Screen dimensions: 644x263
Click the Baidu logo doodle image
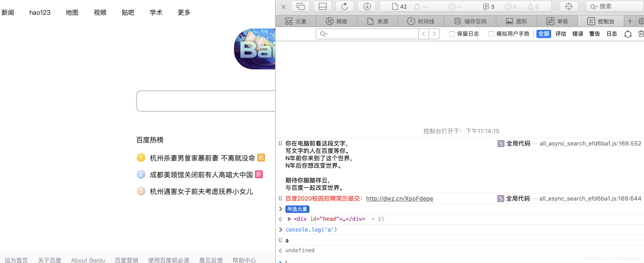(x=254, y=49)
